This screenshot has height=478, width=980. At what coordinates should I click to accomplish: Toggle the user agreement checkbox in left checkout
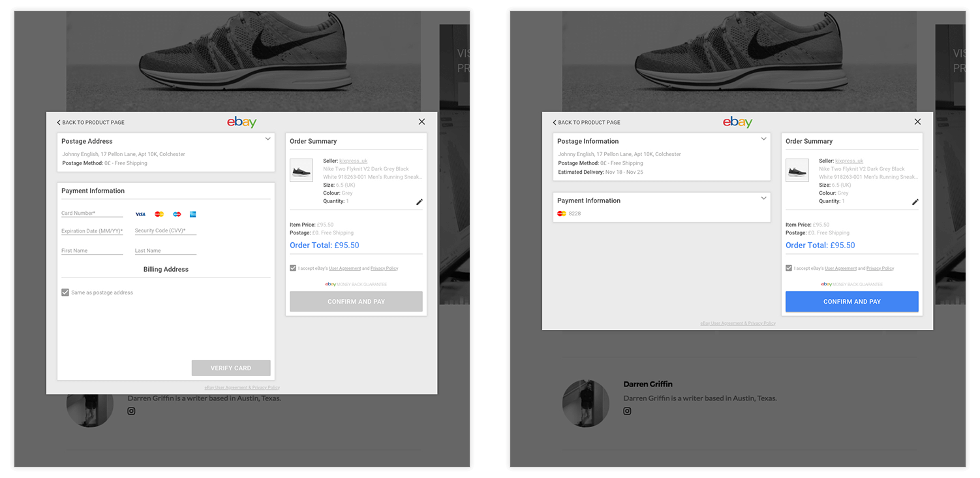coord(293,268)
